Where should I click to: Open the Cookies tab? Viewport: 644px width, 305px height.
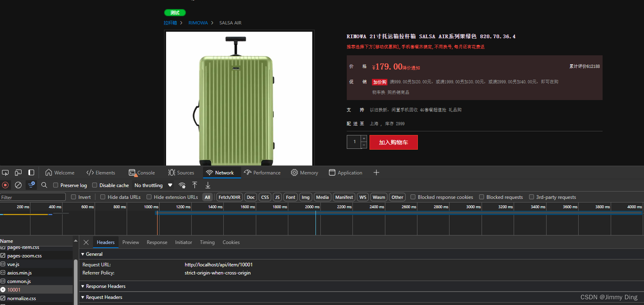click(231, 242)
